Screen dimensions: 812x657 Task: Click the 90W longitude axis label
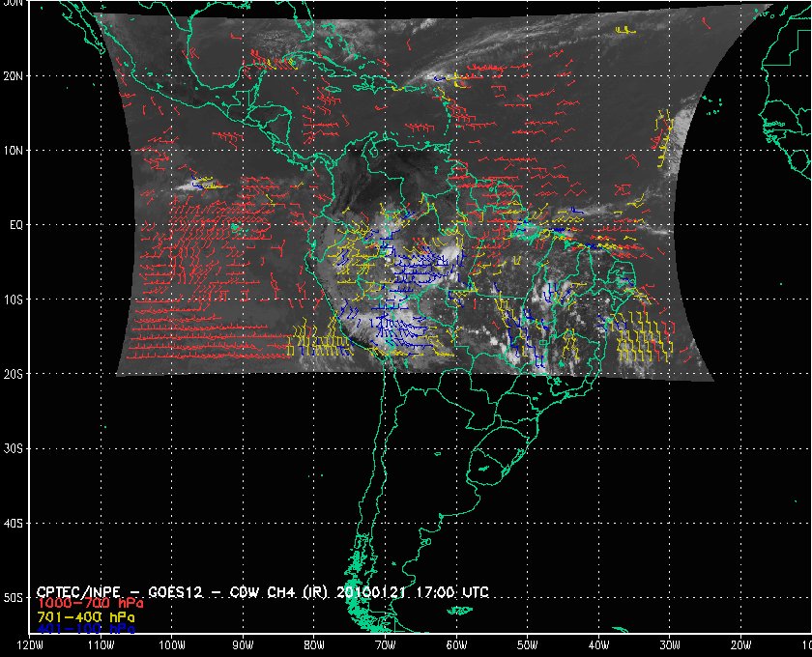point(243,646)
